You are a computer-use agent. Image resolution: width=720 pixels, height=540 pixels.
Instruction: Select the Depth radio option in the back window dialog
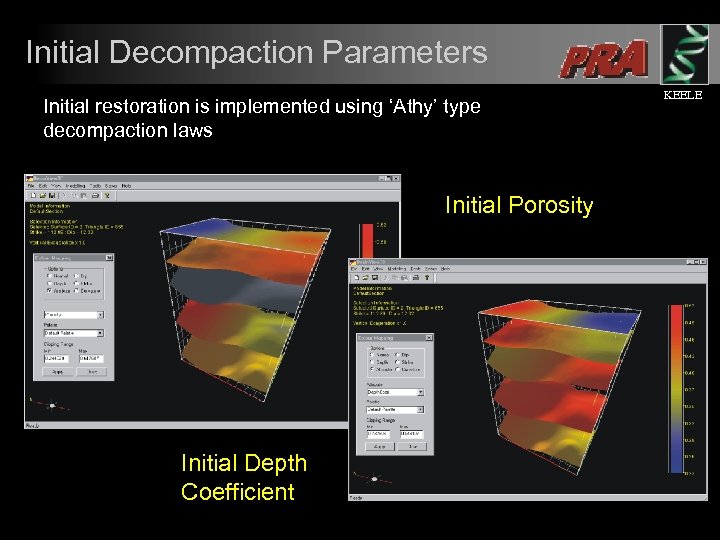(49, 283)
